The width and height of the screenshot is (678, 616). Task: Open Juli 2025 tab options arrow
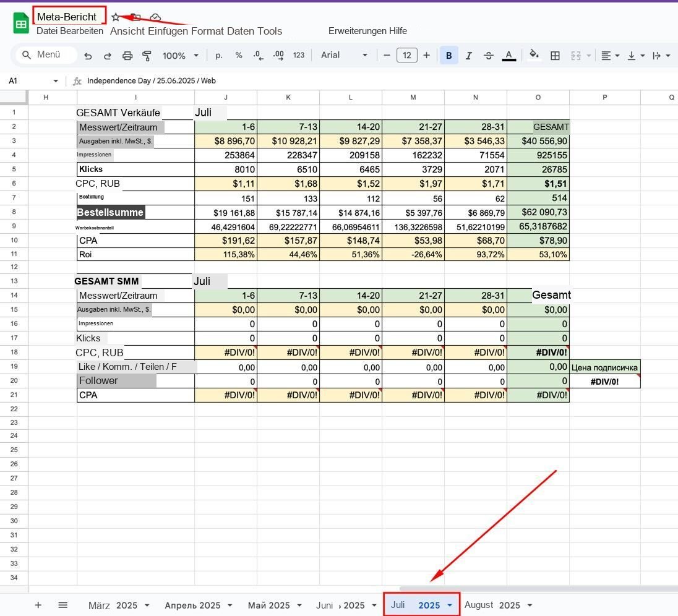[450, 605]
